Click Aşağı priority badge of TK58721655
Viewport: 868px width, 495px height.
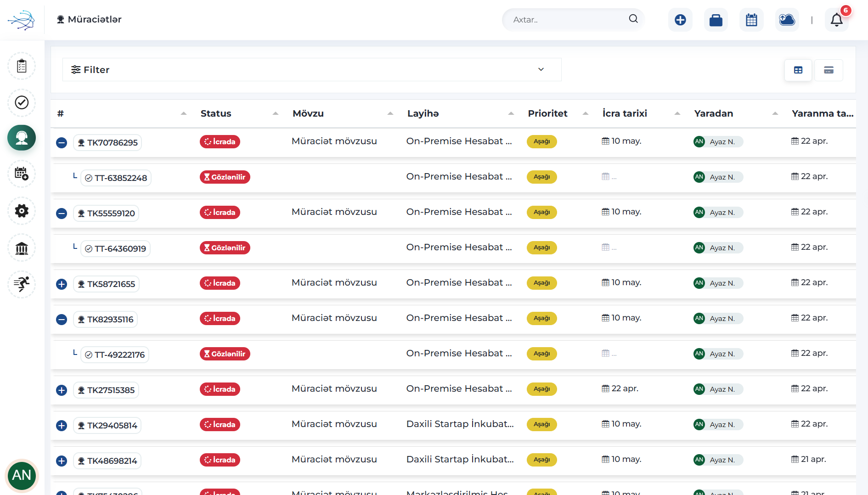(x=542, y=283)
